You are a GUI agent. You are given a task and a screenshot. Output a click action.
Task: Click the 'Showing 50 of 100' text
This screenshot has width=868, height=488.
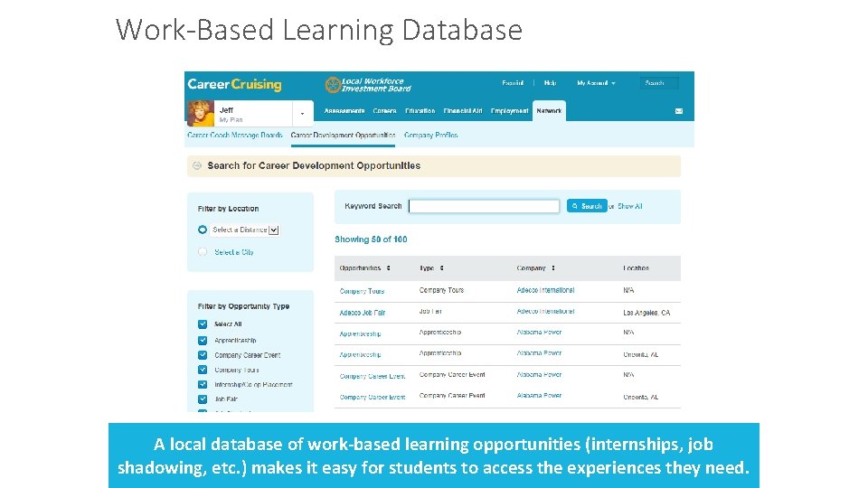[x=371, y=239]
